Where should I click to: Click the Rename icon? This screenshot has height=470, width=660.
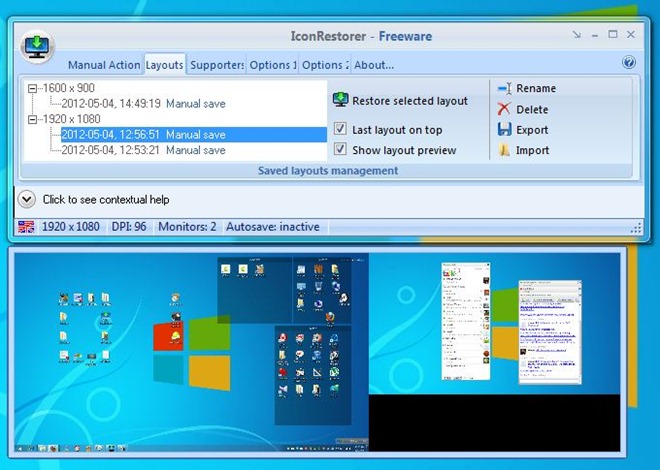pyautogui.click(x=504, y=88)
